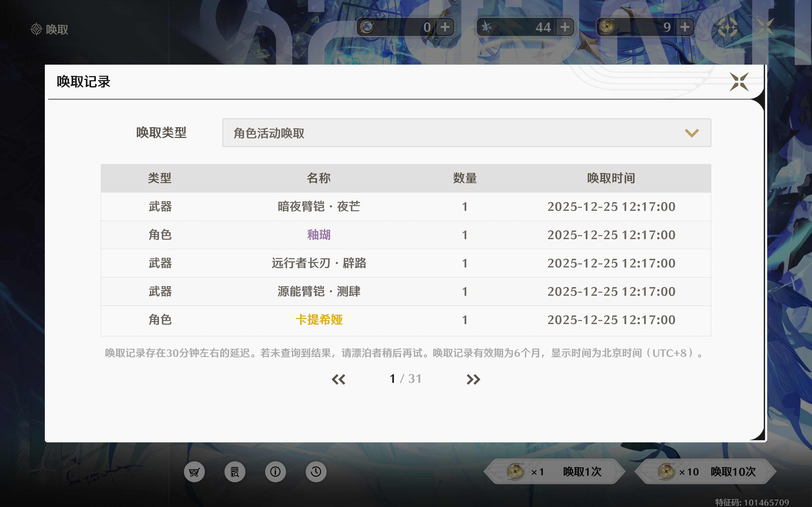Click the convene details document icon

(235, 472)
